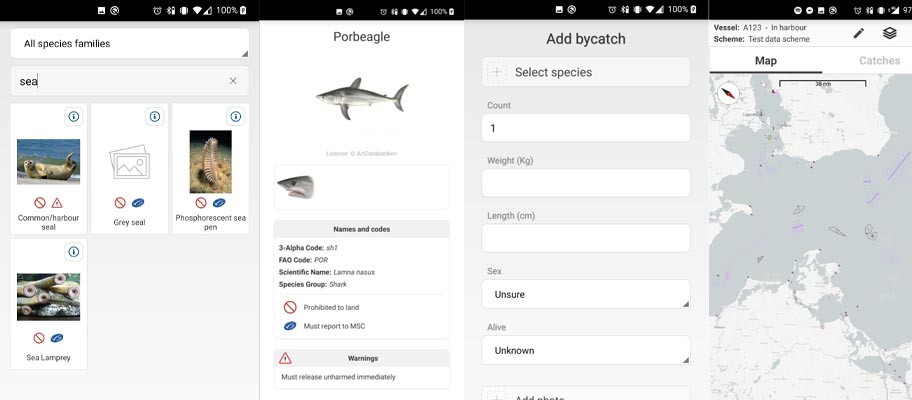Click the Length (cm) field
Viewport: 912px width, 400px height.
(585, 238)
